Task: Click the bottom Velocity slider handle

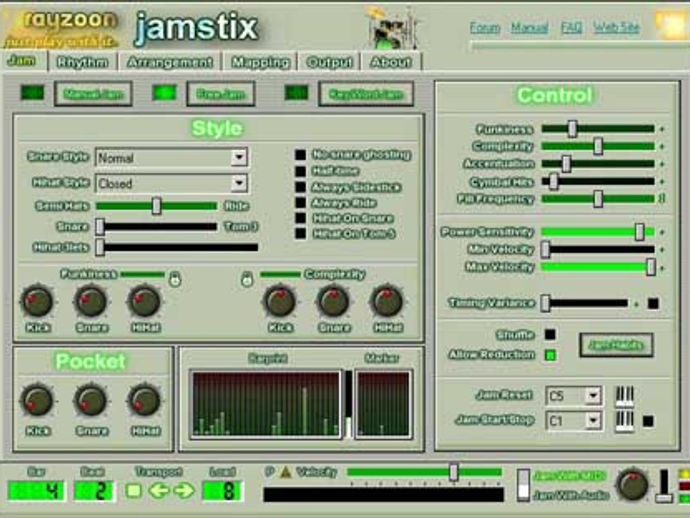Action: click(x=454, y=472)
